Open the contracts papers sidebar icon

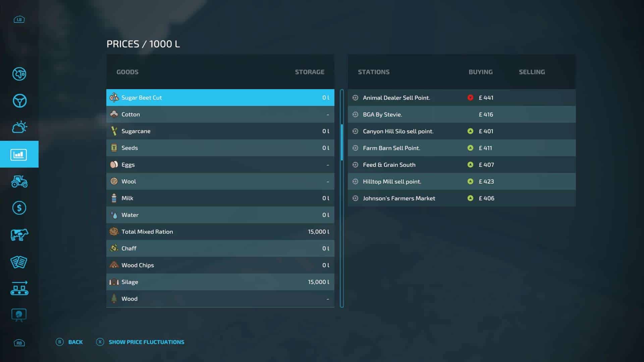point(19,262)
